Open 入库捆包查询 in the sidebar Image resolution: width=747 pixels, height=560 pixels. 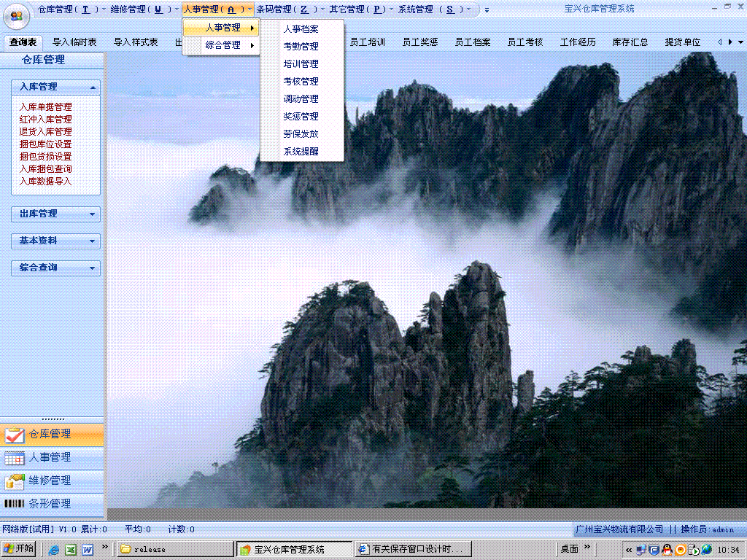(46, 169)
